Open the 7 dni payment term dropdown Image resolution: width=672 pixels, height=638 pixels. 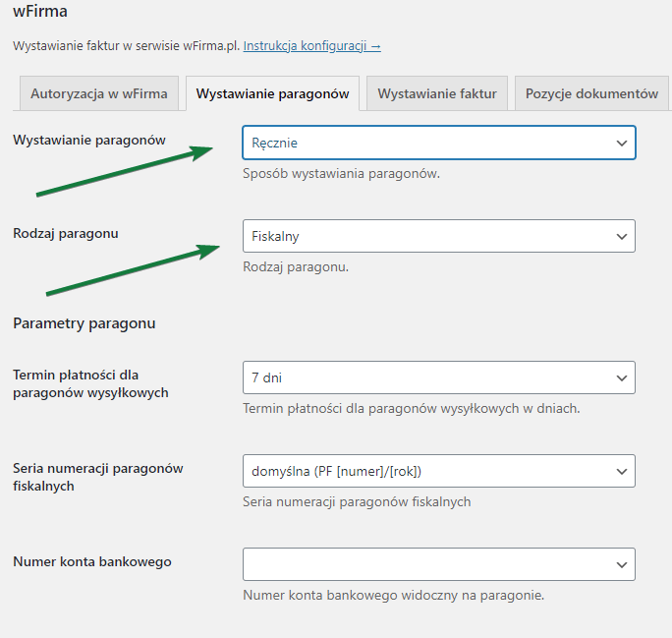point(439,377)
